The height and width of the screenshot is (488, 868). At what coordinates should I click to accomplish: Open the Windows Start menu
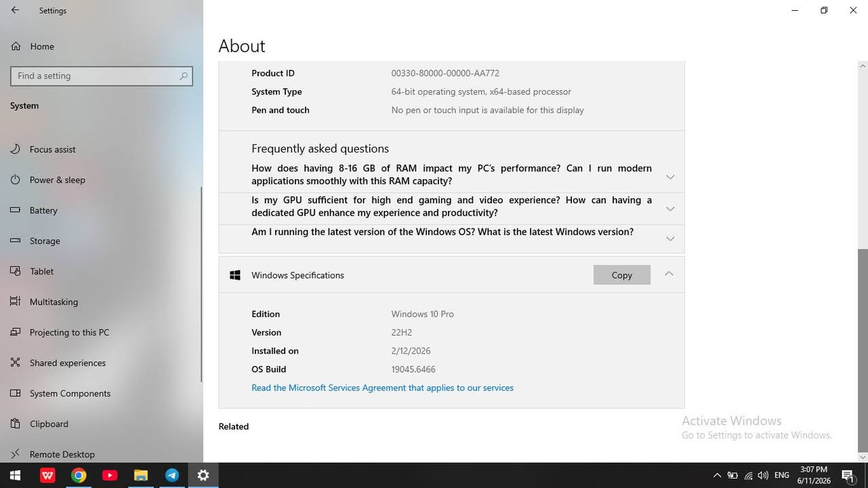[x=15, y=475]
